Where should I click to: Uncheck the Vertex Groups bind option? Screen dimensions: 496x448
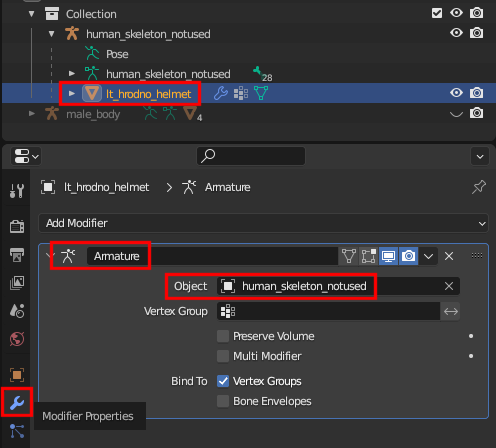pos(223,381)
